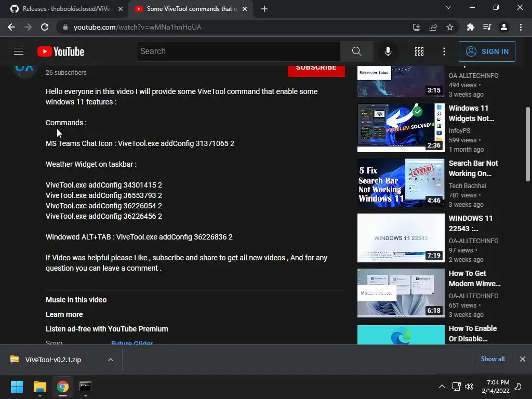Click the MS Teams Chat Icon command line

(140, 143)
